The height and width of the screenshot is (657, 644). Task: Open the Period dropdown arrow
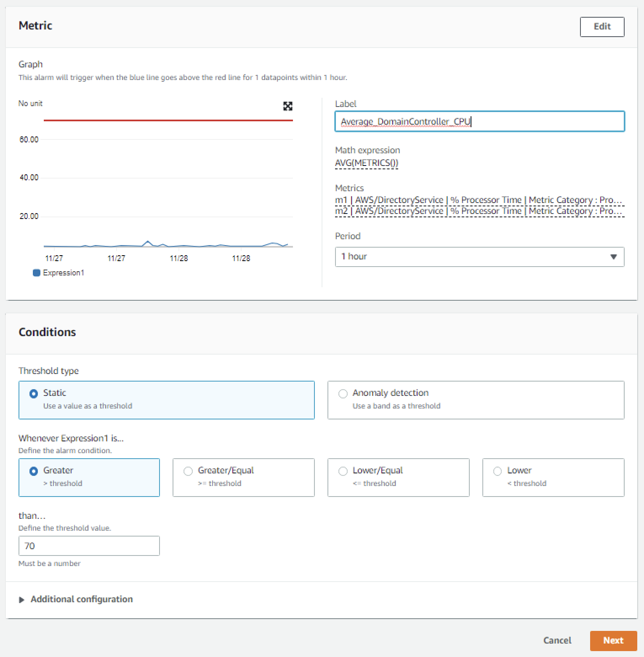(x=614, y=256)
